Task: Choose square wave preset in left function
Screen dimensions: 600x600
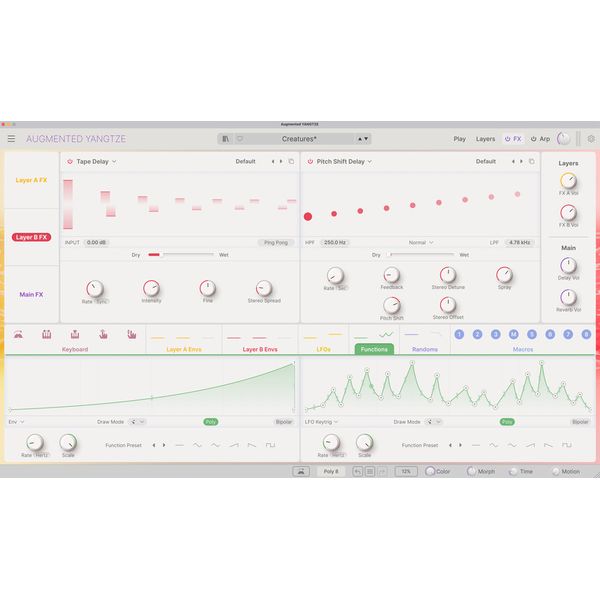Action: click(270, 445)
